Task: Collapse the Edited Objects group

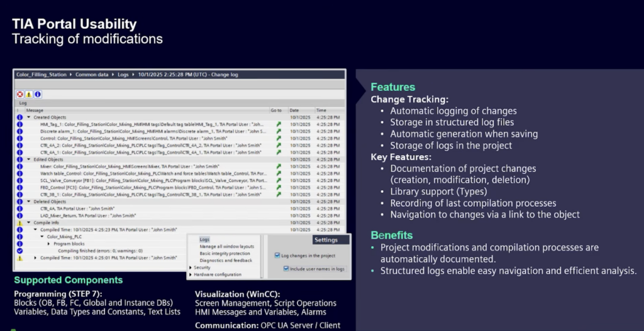Action: click(28, 160)
